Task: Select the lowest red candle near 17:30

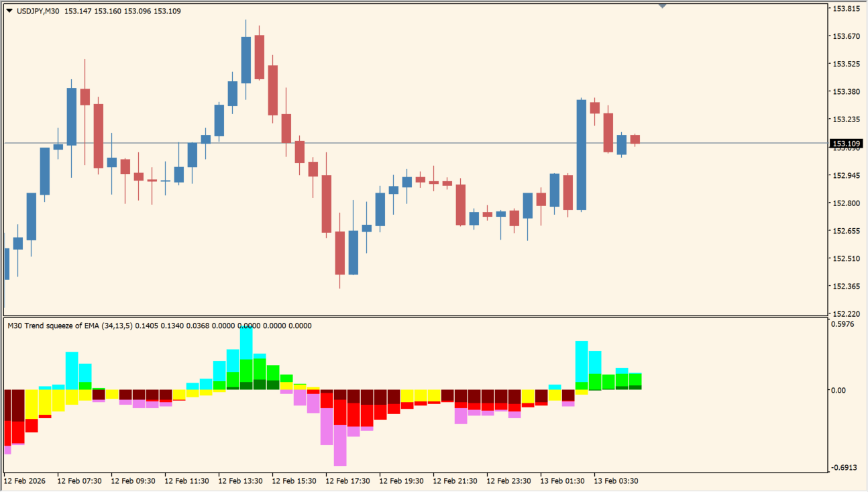Action: pos(340,252)
